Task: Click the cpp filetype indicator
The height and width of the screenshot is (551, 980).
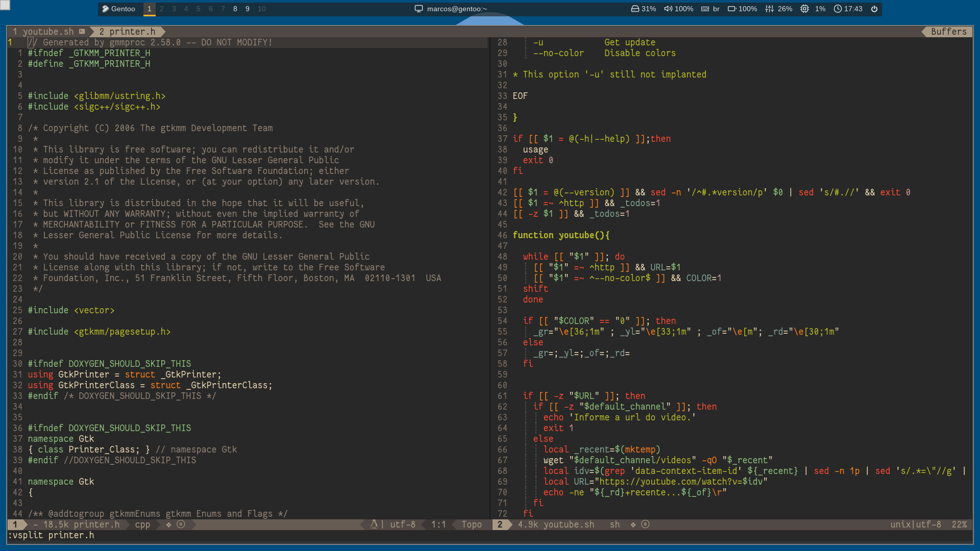Action: [142, 524]
